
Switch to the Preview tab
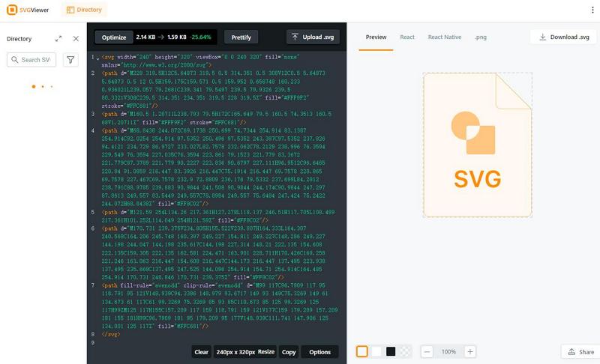click(376, 37)
